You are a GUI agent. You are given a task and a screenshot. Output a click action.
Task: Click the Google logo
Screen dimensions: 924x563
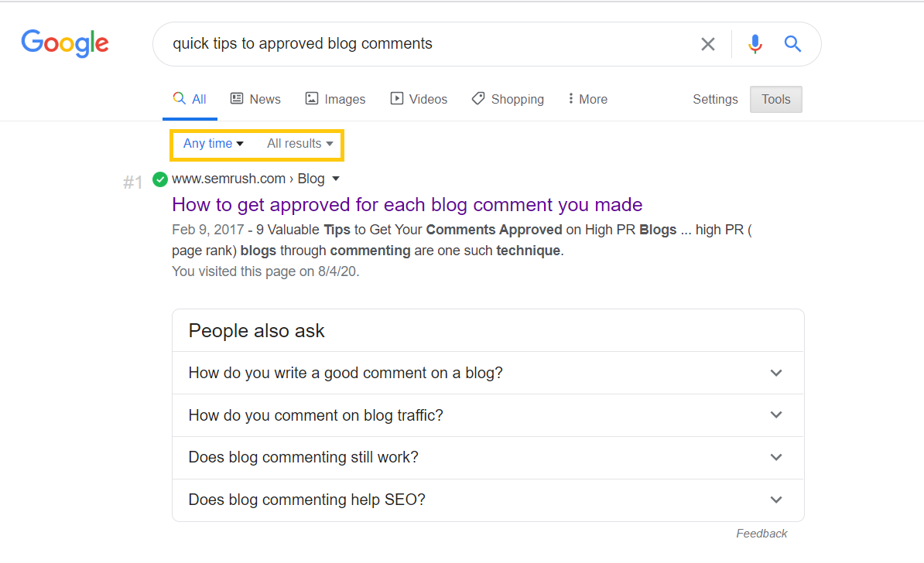[x=64, y=44]
